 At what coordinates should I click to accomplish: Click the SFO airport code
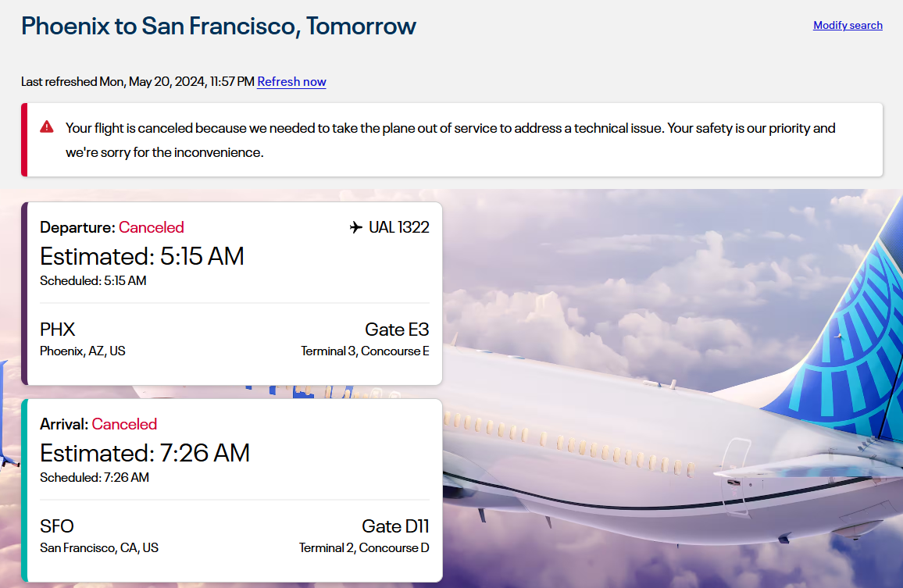click(x=57, y=526)
